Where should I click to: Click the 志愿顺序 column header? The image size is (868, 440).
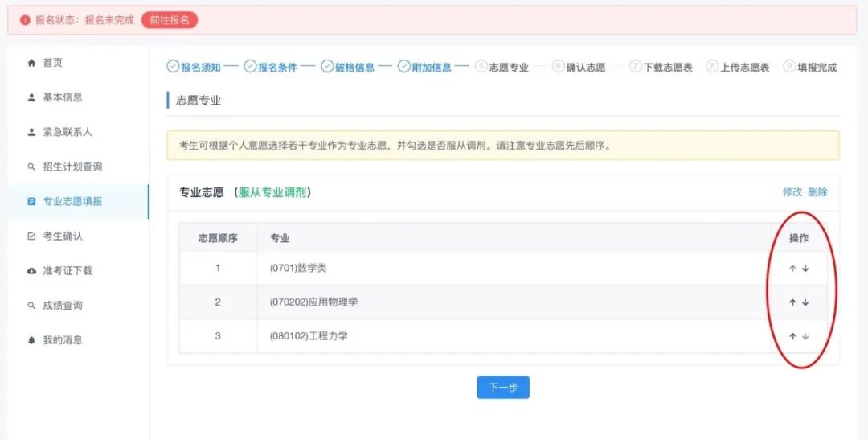pos(218,238)
